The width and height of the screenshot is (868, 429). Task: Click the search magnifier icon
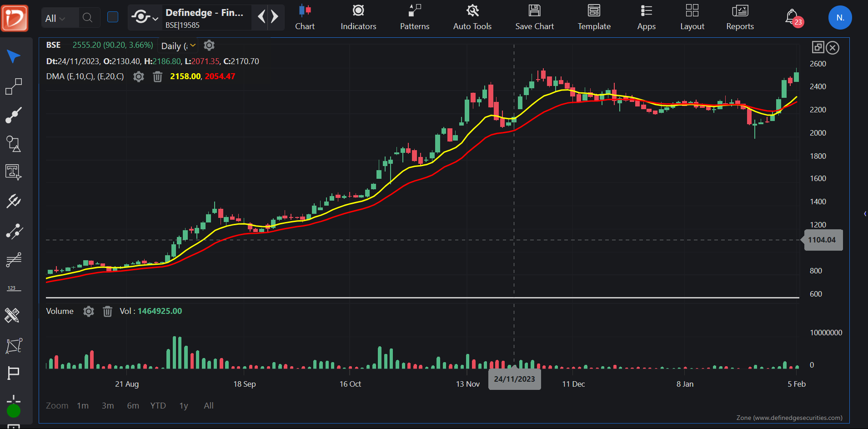[88, 18]
